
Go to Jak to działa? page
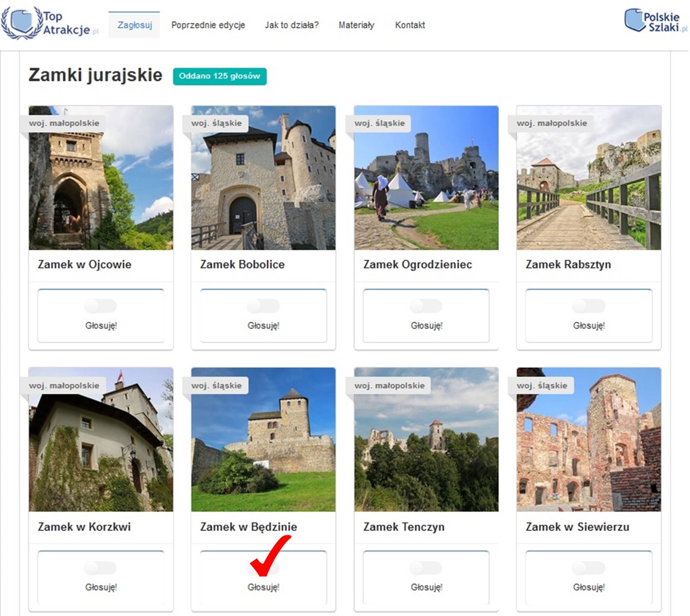point(291,25)
